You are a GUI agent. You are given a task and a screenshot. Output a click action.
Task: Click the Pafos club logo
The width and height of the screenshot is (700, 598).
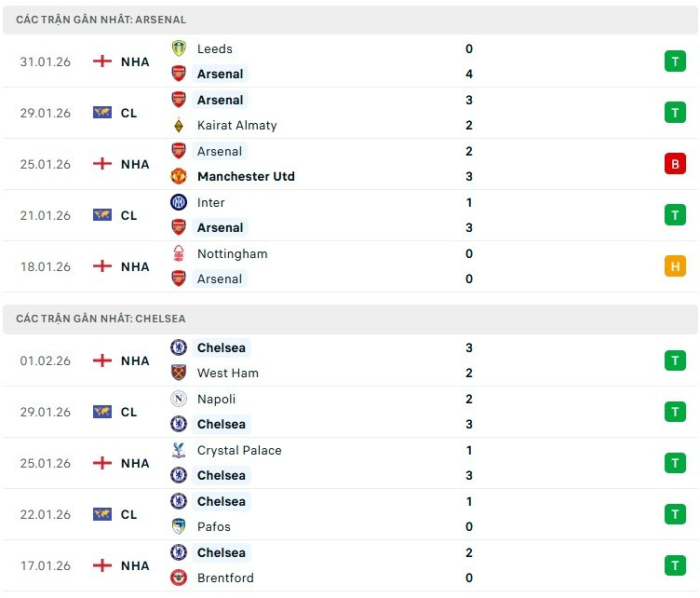[x=179, y=526]
